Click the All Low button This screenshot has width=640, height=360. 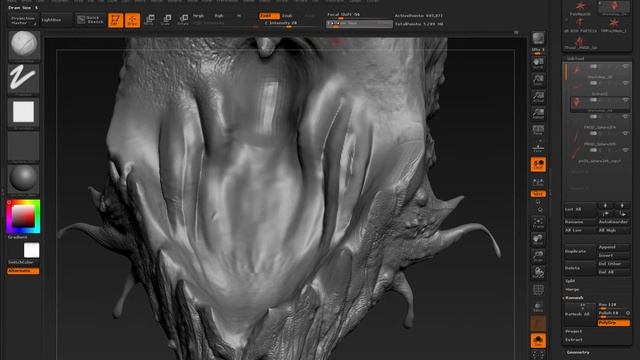click(x=580, y=230)
